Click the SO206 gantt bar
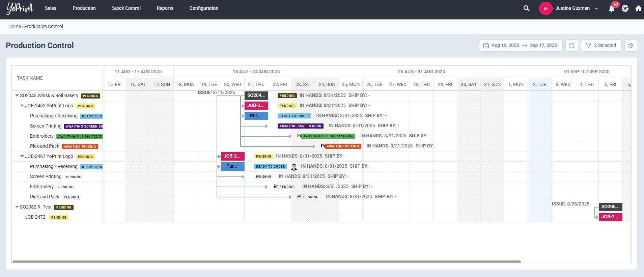Screen dimensions: 644x277 click(x=610, y=207)
